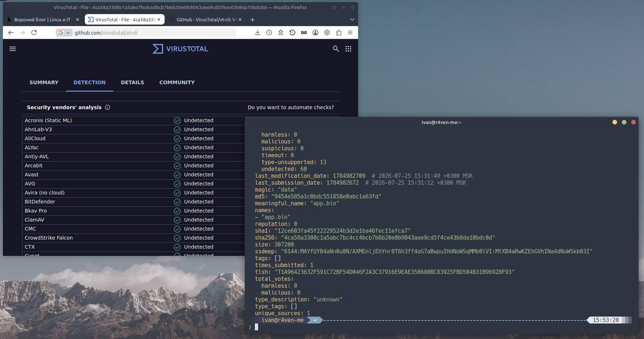Open the VirusTotal apps grid
The height and width of the screenshot is (339, 644).
point(348,49)
